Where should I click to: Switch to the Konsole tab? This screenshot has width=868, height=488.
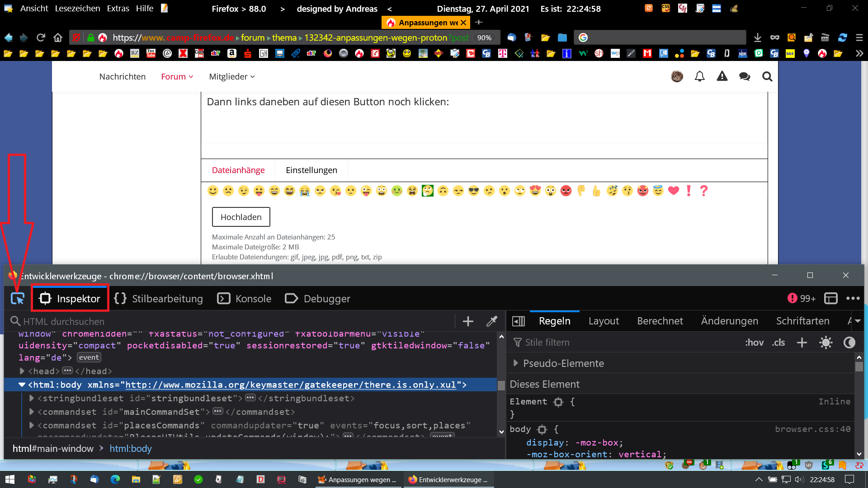(245, 299)
